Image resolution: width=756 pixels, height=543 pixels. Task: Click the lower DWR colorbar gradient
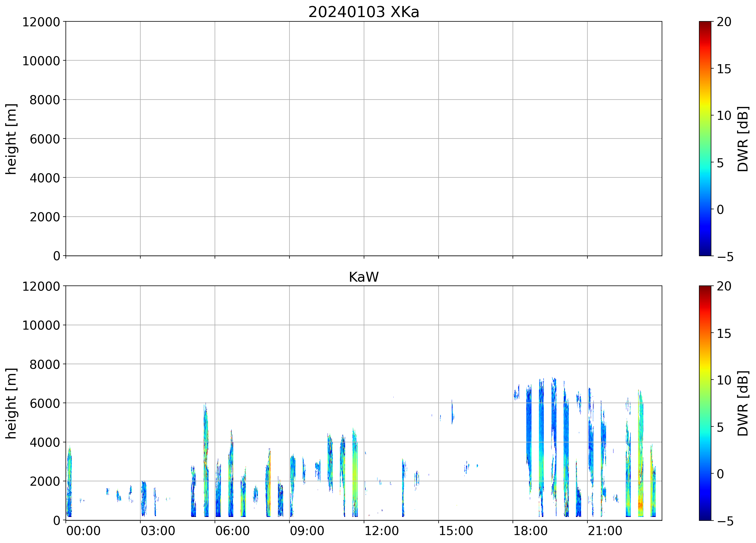705,403
